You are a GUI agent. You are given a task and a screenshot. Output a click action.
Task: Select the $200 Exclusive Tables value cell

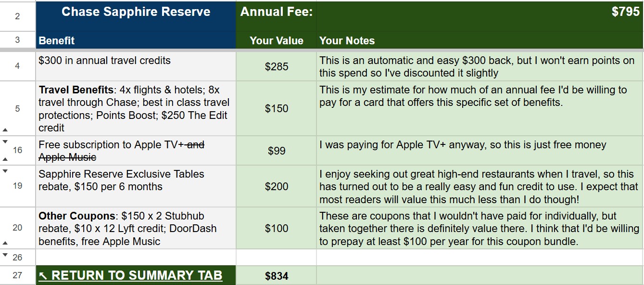click(x=277, y=186)
